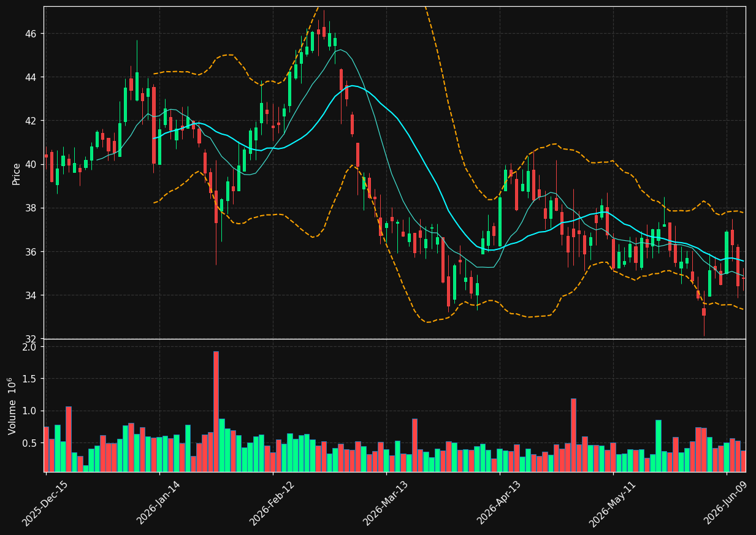Screen dimensions: 756x535
Task: Click the "Volume 10⁶" axis label
Action: pos(12,406)
